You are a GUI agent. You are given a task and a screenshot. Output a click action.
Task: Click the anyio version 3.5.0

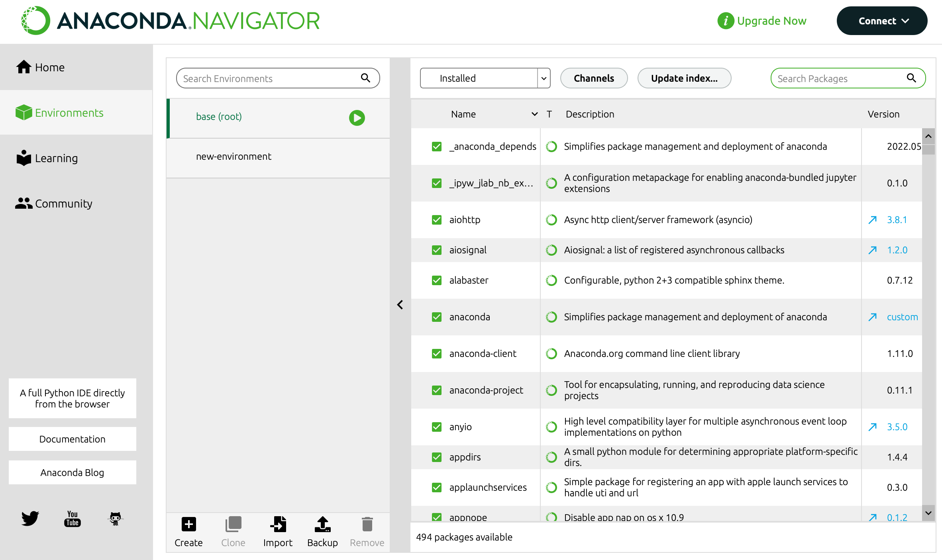coord(897,427)
